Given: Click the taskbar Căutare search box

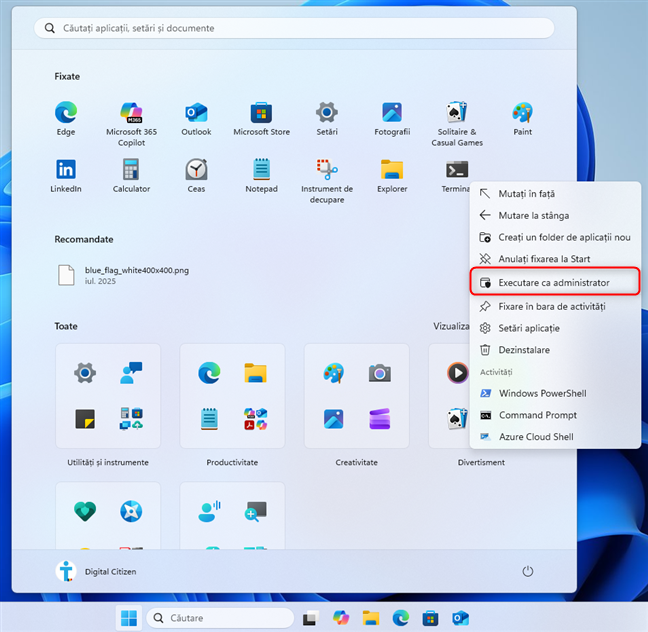Looking at the screenshot, I should (x=220, y=618).
